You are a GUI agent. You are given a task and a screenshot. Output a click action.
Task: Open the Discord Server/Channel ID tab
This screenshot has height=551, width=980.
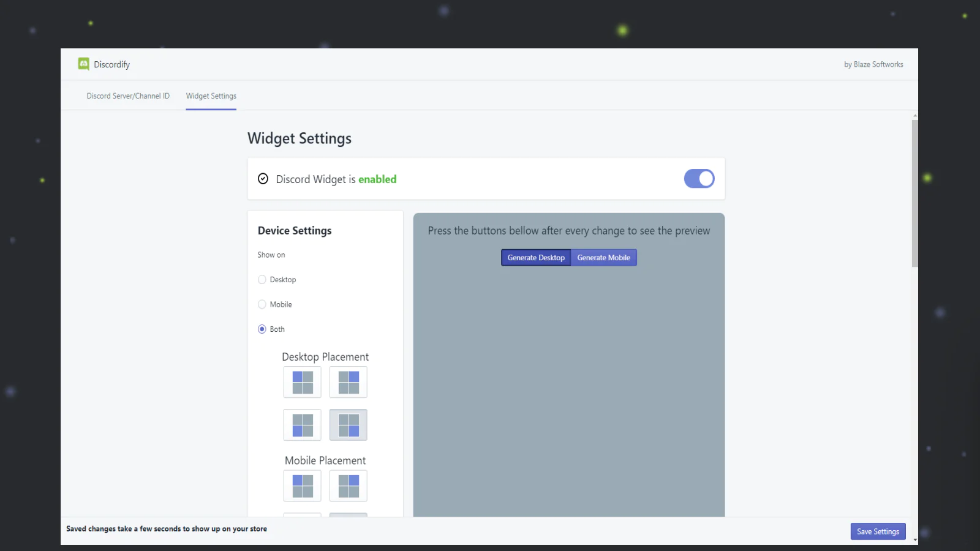point(128,96)
